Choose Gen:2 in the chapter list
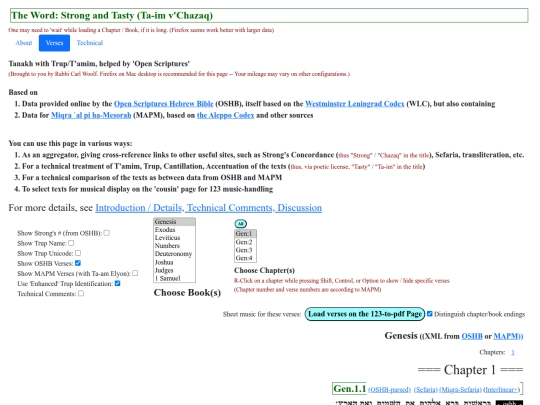Image resolution: width=540 pixels, height=405 pixels. (x=245, y=242)
